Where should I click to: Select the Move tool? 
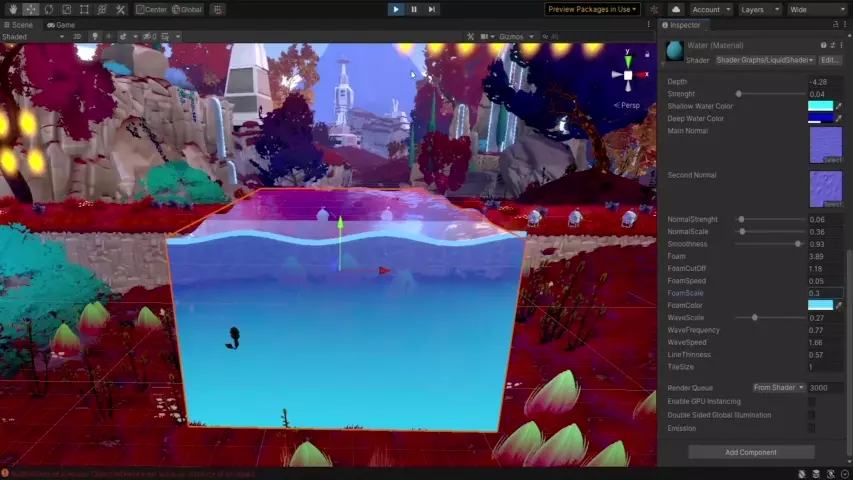coord(30,9)
